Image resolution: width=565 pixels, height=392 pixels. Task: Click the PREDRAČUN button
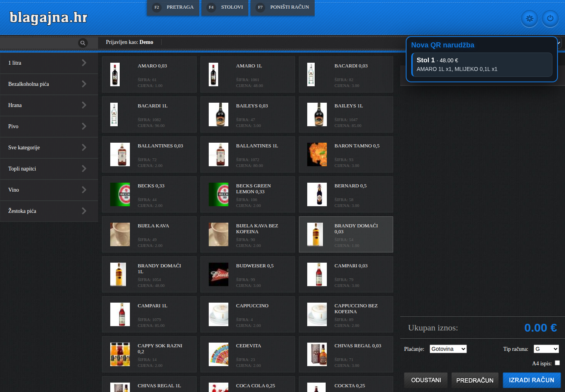(475, 380)
